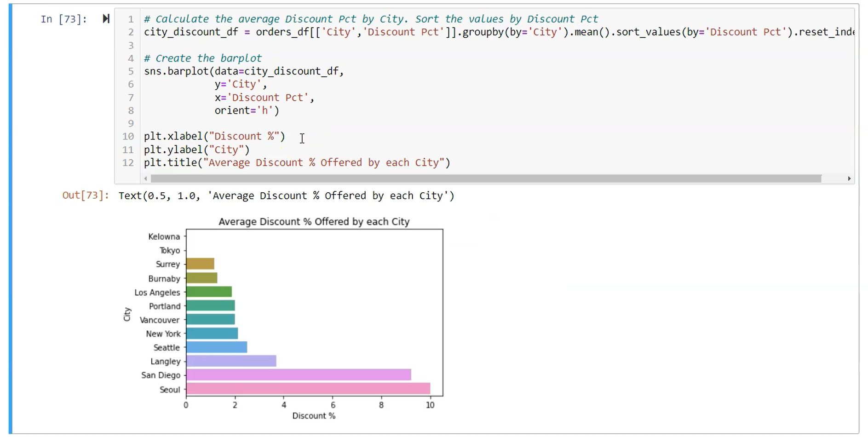Click the green Los Angeles bar
This screenshot has width=868, height=437.
[x=209, y=292]
